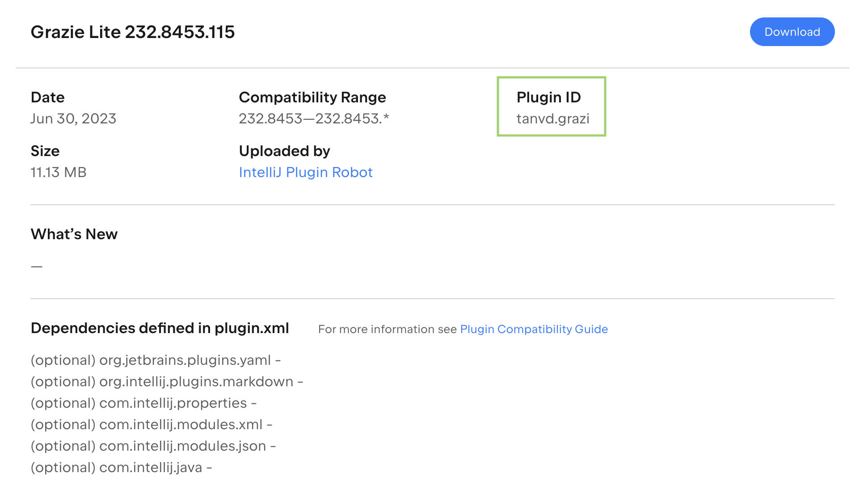Select the compatibility range 232.8453—232.8453.*
This screenshot has width=868, height=490.
(314, 118)
